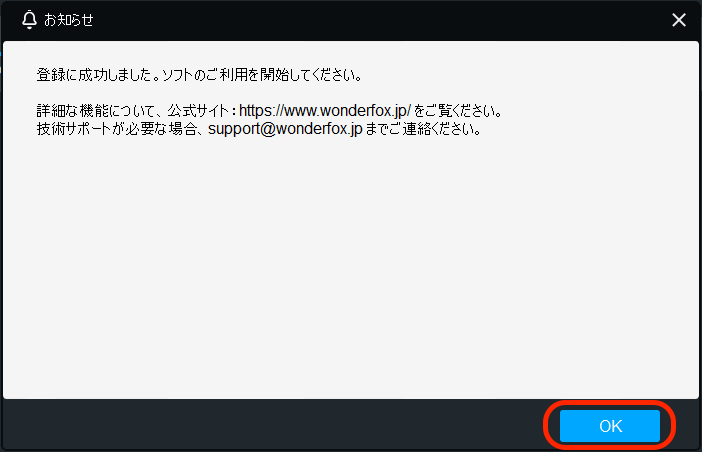The width and height of the screenshot is (702, 452).
Task: Click the 公式サイト label before the URL
Action: pos(198,111)
